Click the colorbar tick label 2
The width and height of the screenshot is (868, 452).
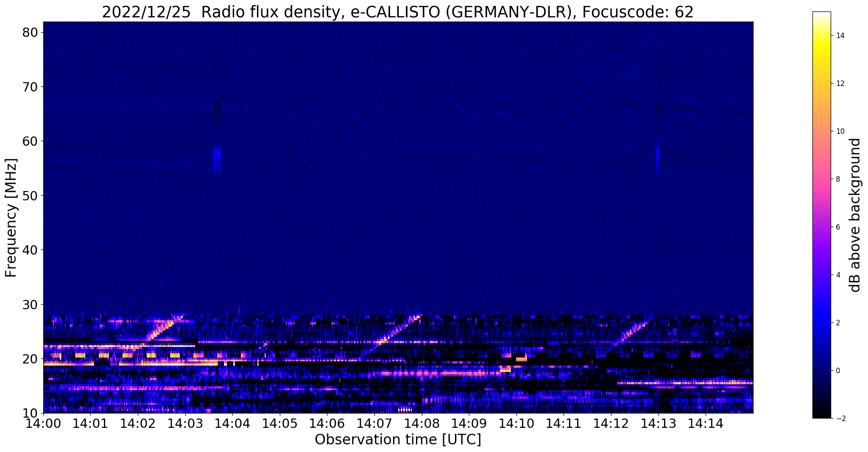(837, 323)
